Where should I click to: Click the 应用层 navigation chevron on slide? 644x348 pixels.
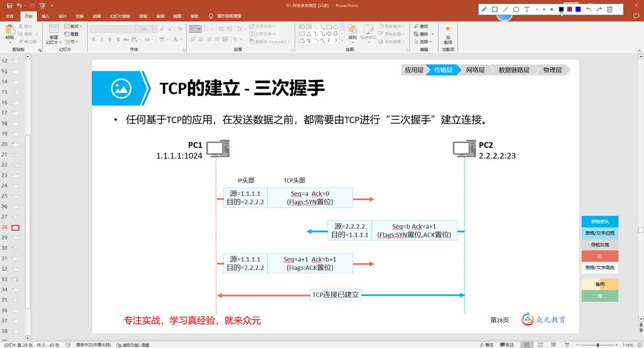[x=414, y=70]
